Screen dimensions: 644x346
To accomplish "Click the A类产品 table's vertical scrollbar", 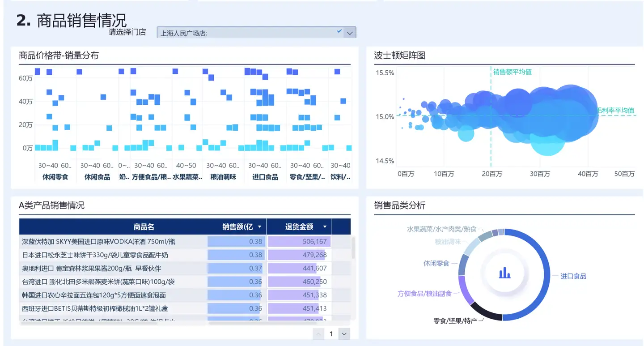I will (353, 248).
